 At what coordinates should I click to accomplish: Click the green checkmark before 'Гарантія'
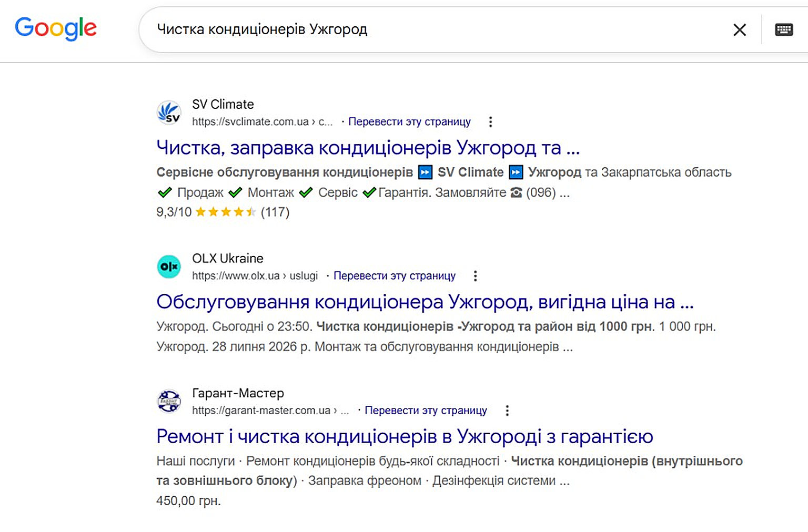(370, 192)
